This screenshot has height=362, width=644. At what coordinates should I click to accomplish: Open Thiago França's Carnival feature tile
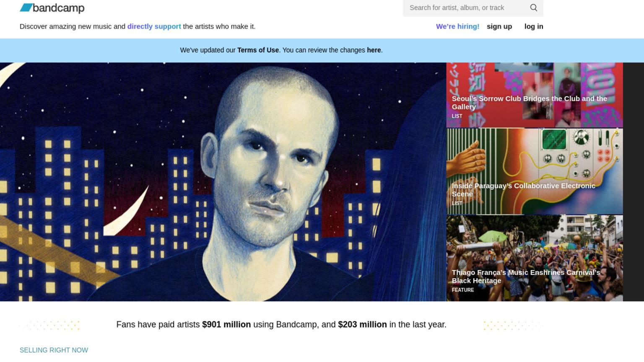pyautogui.click(x=535, y=259)
